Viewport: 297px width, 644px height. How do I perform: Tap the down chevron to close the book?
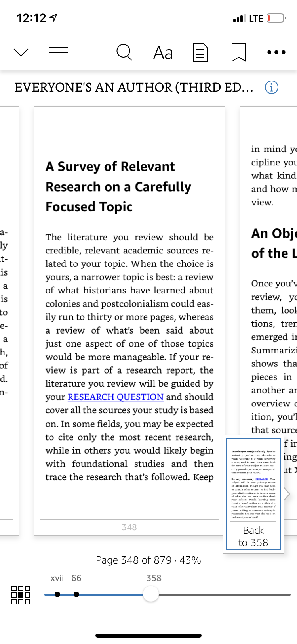pos(21,52)
